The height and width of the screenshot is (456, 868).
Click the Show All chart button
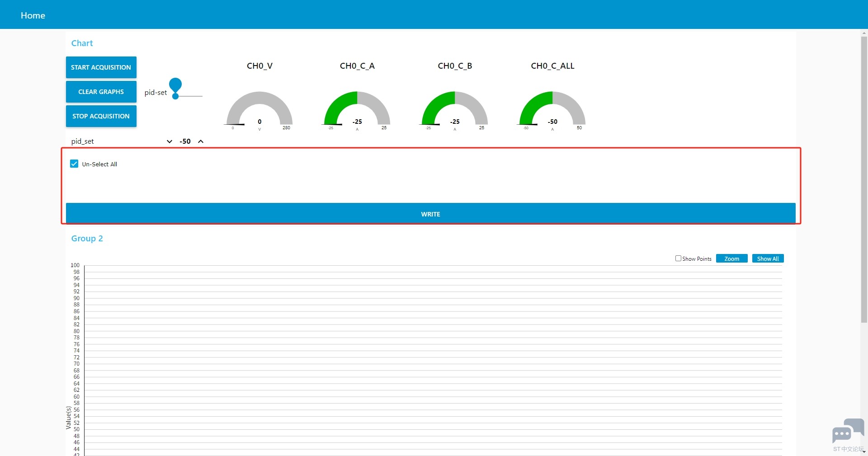(768, 259)
